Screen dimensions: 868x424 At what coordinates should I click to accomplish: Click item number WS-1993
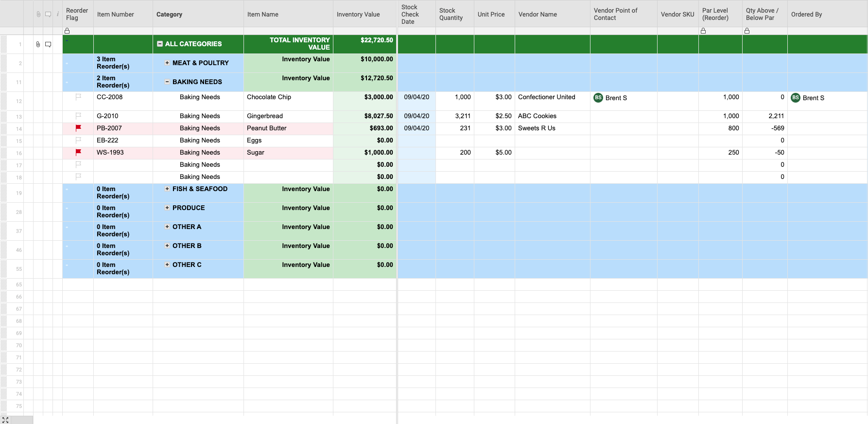click(x=110, y=152)
